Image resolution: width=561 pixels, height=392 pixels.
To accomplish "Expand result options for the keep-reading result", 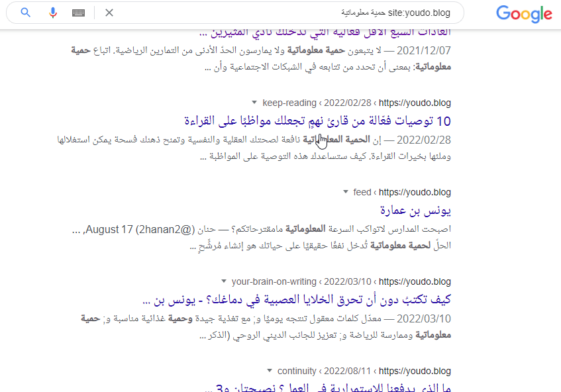I will tap(254, 103).
